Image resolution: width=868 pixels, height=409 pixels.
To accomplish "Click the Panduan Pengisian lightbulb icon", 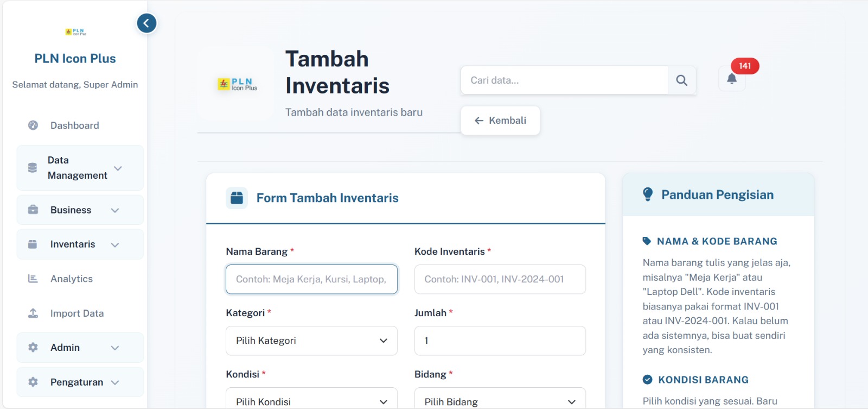I will tap(648, 194).
